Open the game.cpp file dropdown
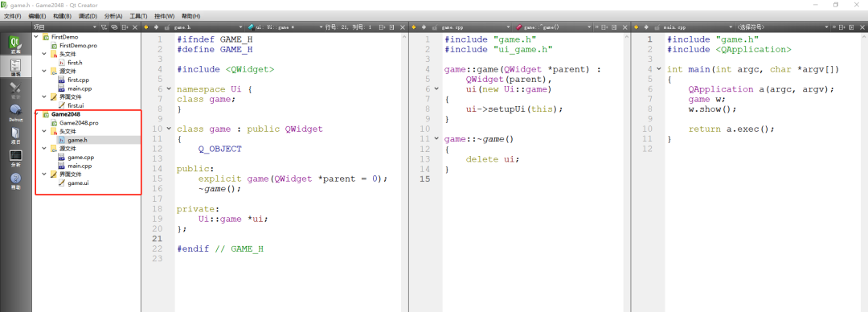The width and height of the screenshot is (868, 312). tap(475, 27)
